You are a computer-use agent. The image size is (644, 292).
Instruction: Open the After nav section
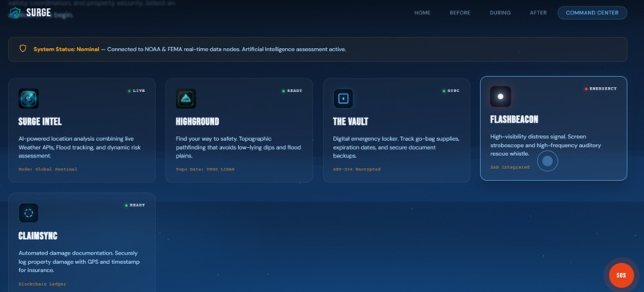538,13
